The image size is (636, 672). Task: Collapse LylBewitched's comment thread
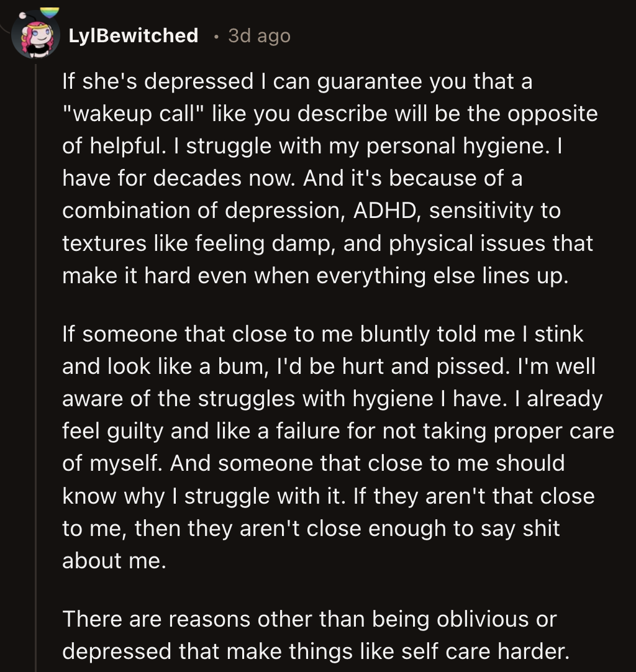point(36,248)
